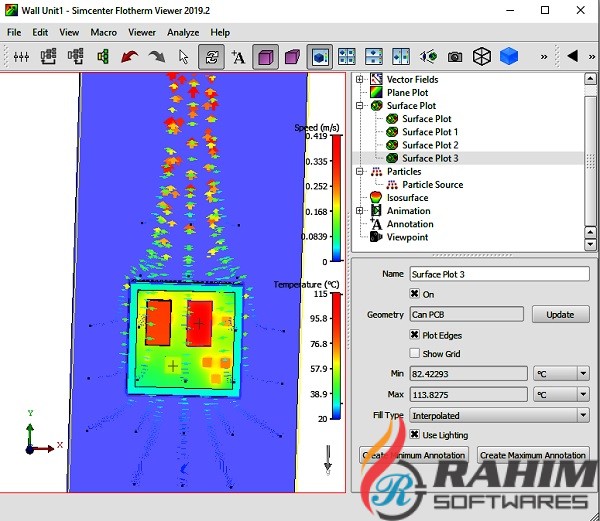
Task: Open the Macro menu
Action: pos(104,33)
